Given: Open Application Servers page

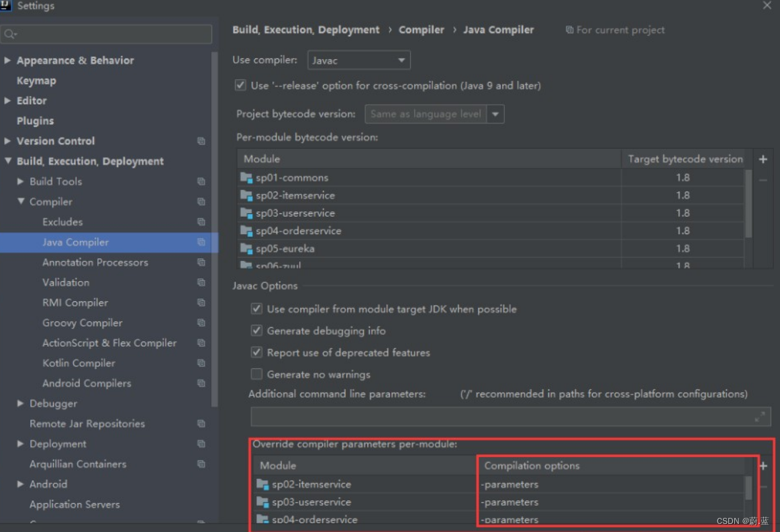Looking at the screenshot, I should (75, 504).
